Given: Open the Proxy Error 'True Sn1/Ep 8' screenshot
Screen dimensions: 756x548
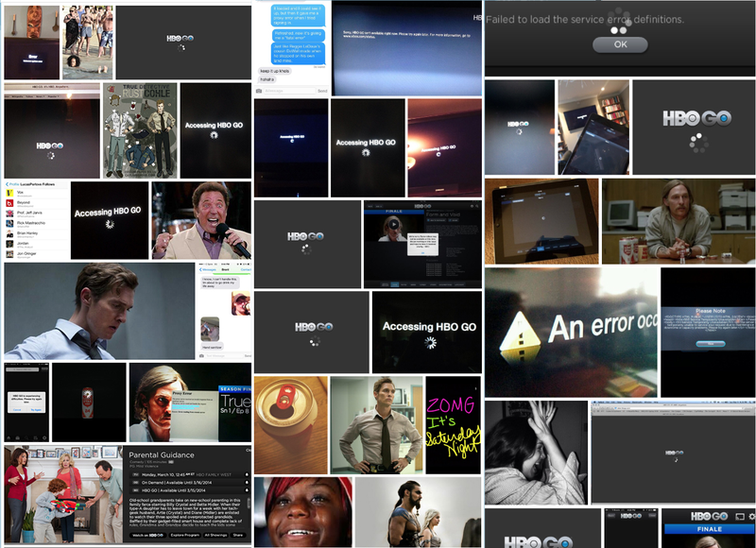Looking at the screenshot, I should 190,402.
